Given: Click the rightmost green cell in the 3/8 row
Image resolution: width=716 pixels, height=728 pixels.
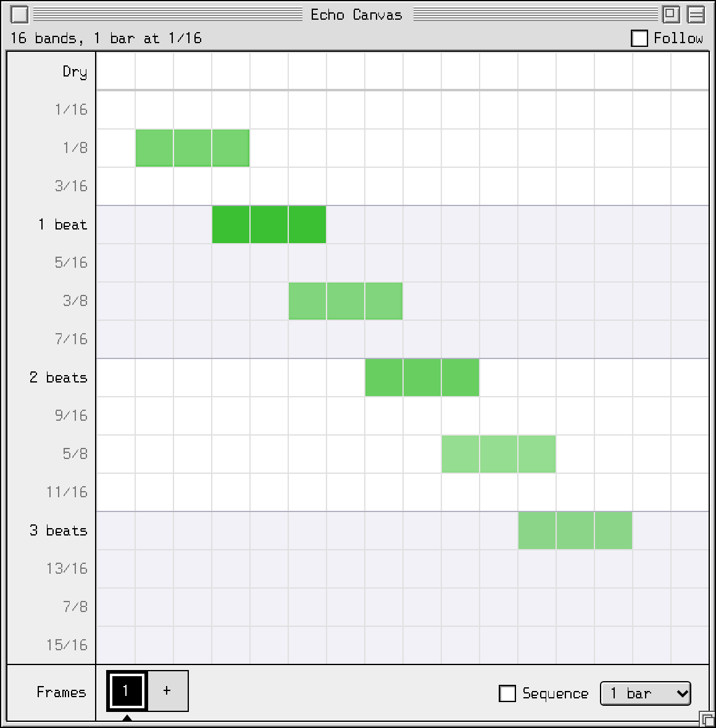Looking at the screenshot, I should pyautogui.click(x=384, y=301).
